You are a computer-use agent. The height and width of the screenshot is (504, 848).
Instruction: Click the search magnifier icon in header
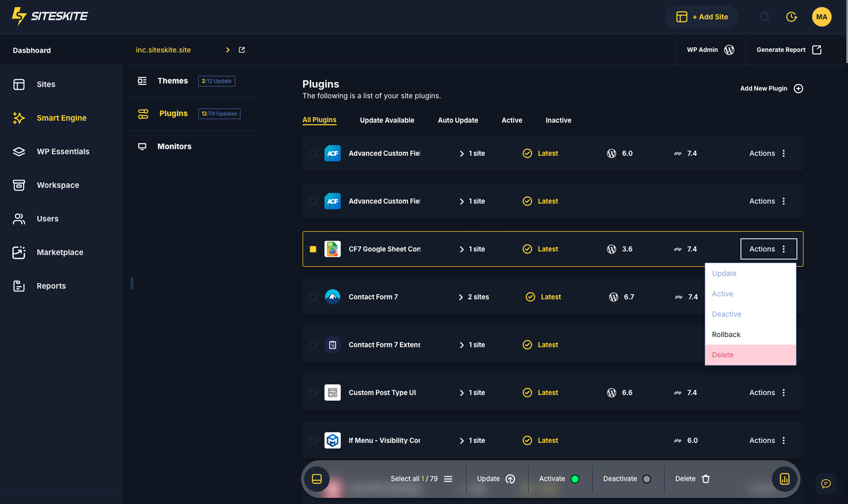coord(764,17)
